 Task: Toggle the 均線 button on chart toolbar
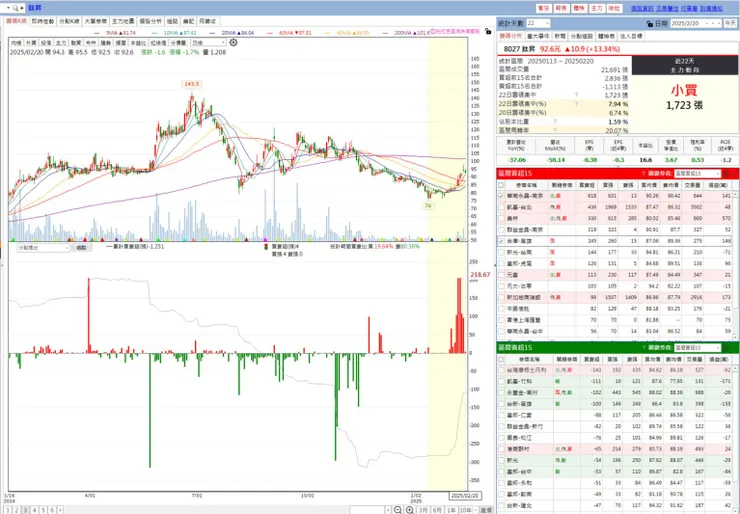[16, 42]
